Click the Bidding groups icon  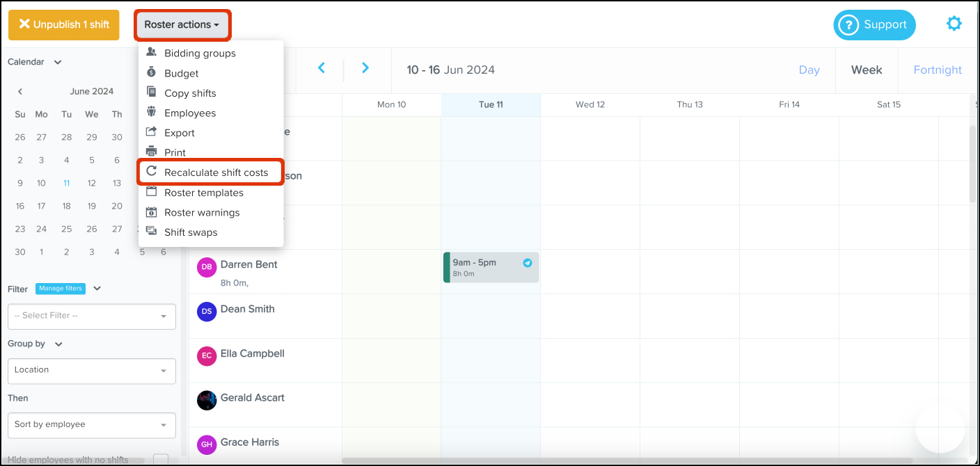point(151,53)
